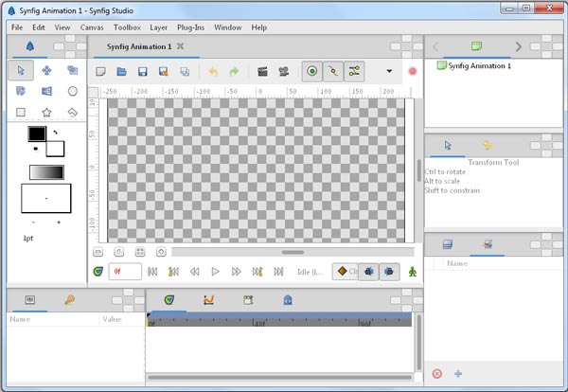This screenshot has width=568, height=392.
Task: Select the Smooth Move tool
Action: click(x=46, y=70)
